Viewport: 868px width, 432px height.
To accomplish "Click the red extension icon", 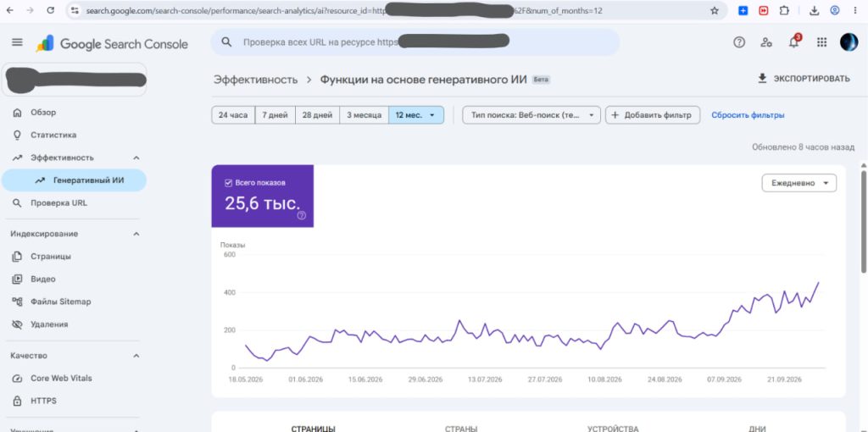I will (764, 10).
